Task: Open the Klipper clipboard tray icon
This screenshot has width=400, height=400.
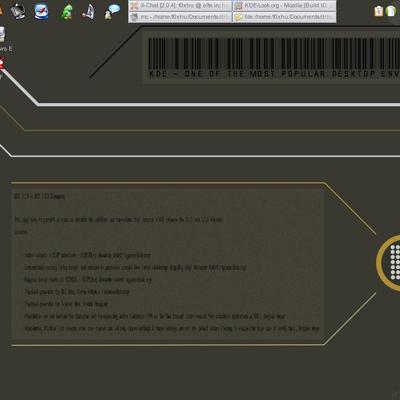Action: tap(379, 11)
